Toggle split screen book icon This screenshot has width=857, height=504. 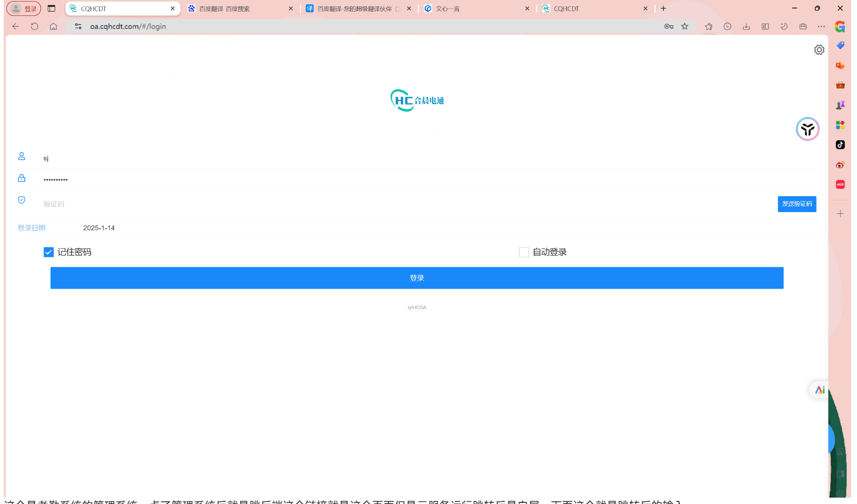pos(765,27)
